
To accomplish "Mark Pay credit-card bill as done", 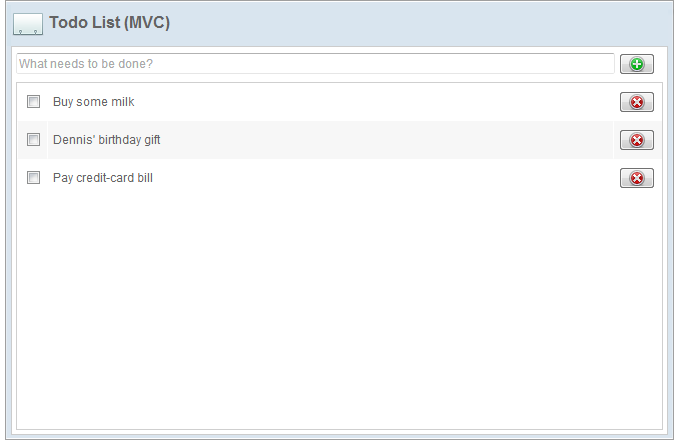I will pyautogui.click(x=33, y=178).
